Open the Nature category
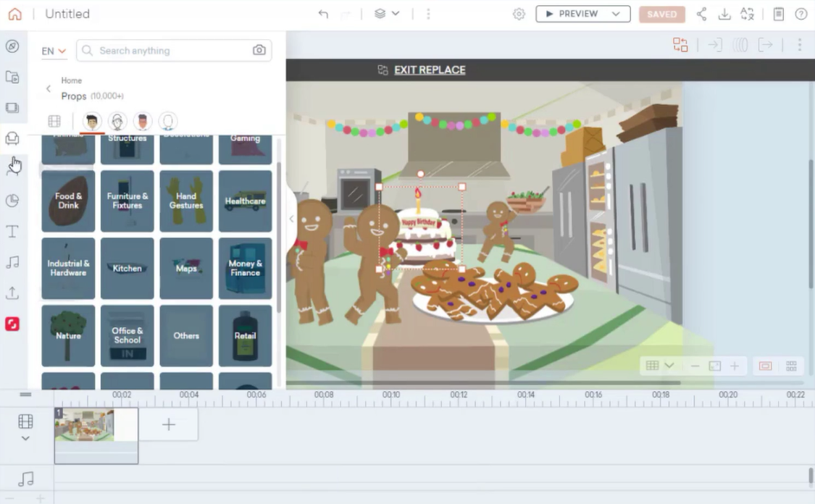 [68, 336]
